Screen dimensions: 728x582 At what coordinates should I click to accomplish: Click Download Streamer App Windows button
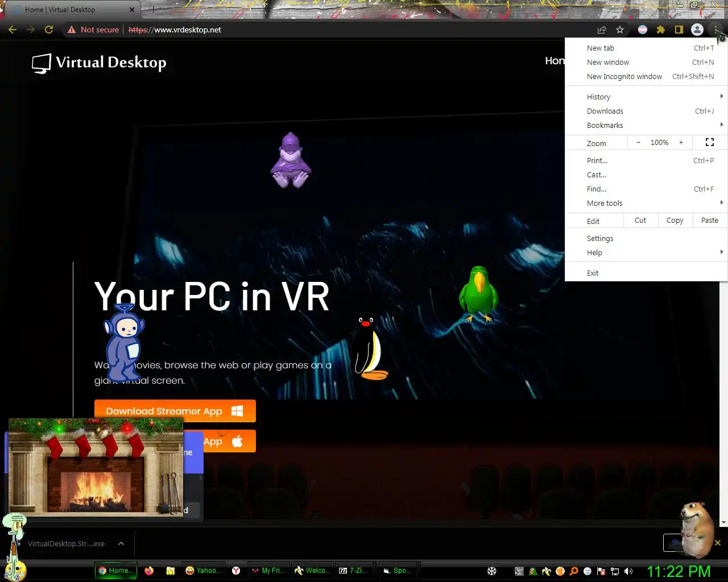point(175,411)
